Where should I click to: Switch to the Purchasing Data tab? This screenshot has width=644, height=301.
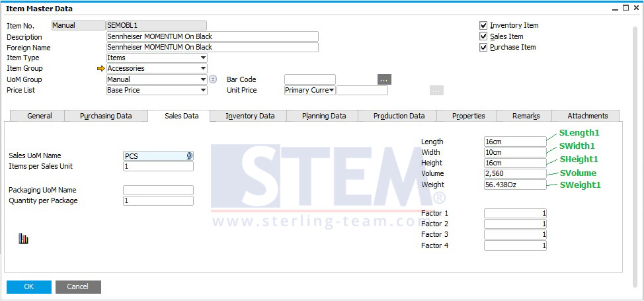106,116
